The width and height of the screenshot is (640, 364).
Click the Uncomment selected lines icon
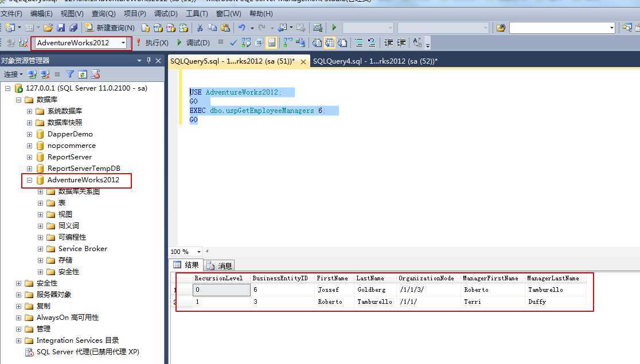click(x=372, y=42)
